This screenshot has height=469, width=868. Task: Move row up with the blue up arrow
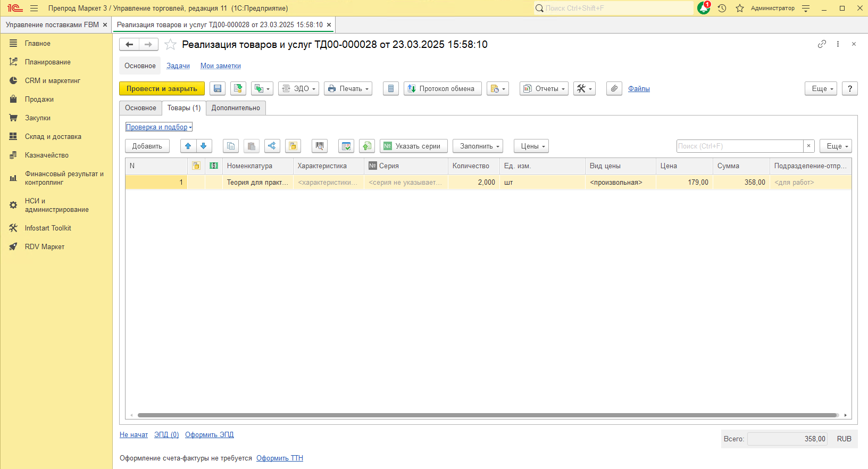tap(188, 146)
